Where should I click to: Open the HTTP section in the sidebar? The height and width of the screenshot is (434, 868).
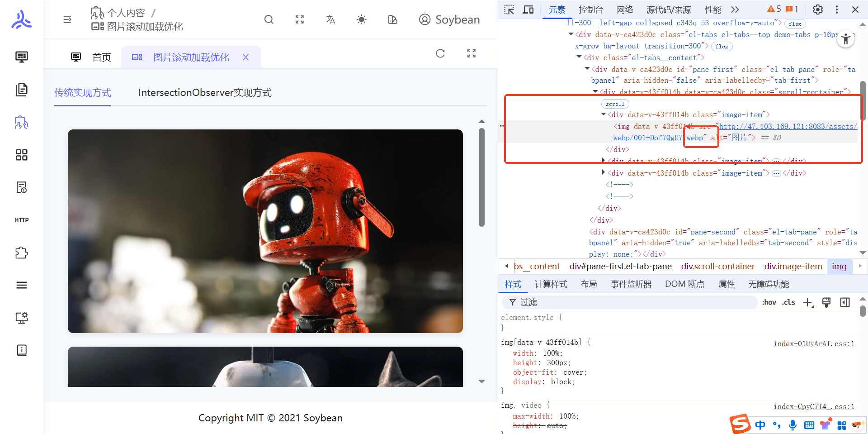21,220
